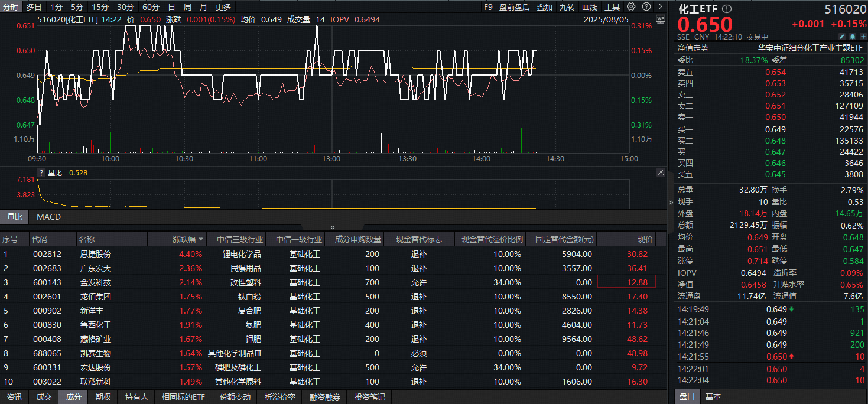This screenshot has height=404, width=868.
Task: Close the 量比 indicator sub-panel
Action: 661,172
